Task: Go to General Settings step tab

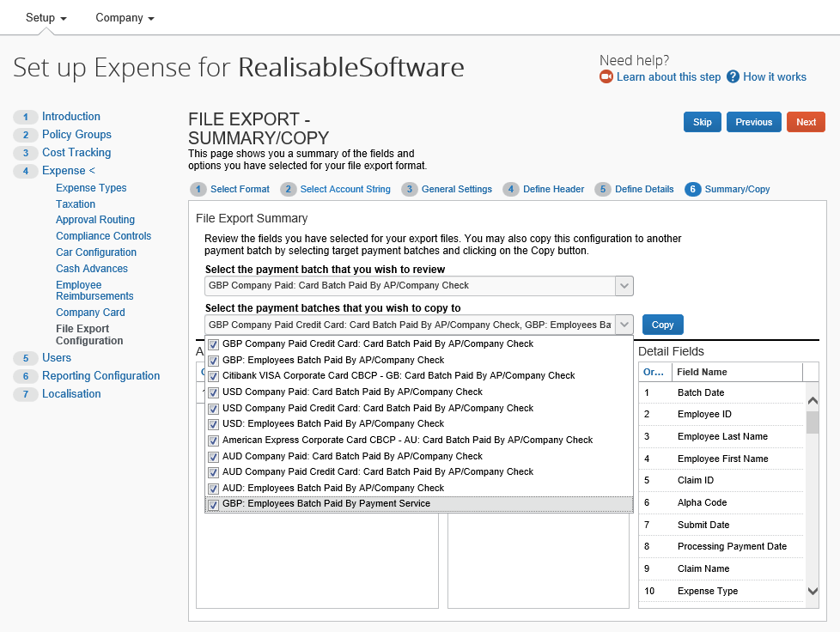Action: pyautogui.click(x=456, y=190)
